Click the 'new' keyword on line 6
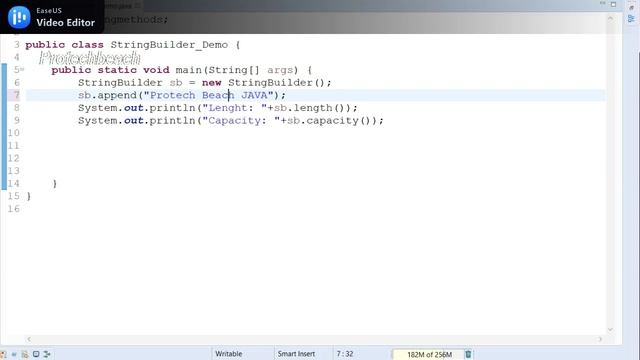The image size is (640, 360). (211, 83)
